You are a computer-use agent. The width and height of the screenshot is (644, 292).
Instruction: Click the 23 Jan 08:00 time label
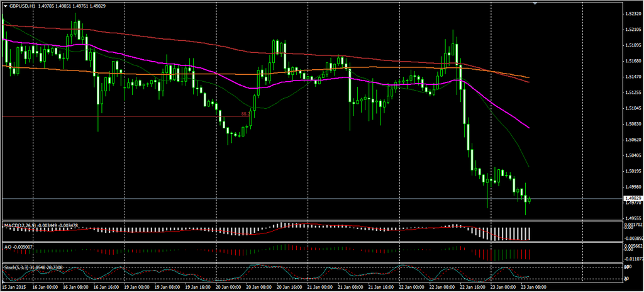pyautogui.click(x=535, y=286)
